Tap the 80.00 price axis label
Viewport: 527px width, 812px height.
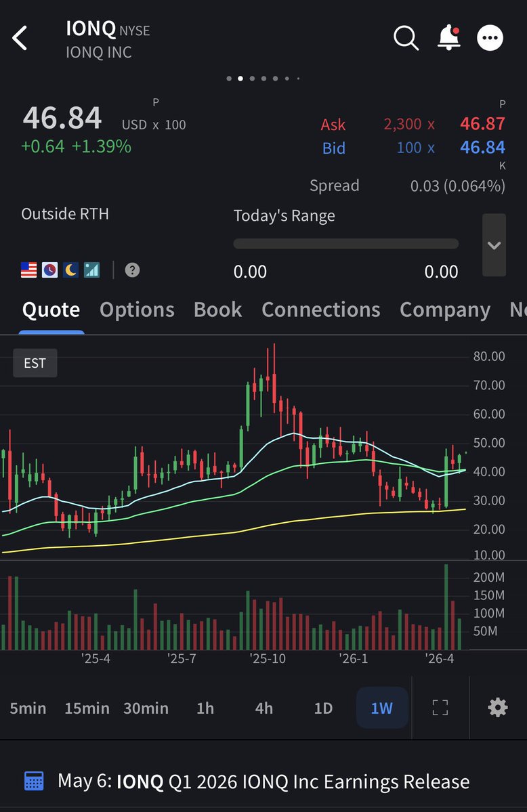[488, 356]
